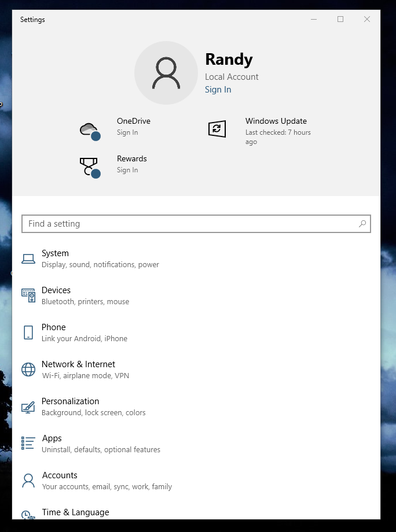
Task: Click the Personalization paintbrush icon
Action: pos(28,407)
